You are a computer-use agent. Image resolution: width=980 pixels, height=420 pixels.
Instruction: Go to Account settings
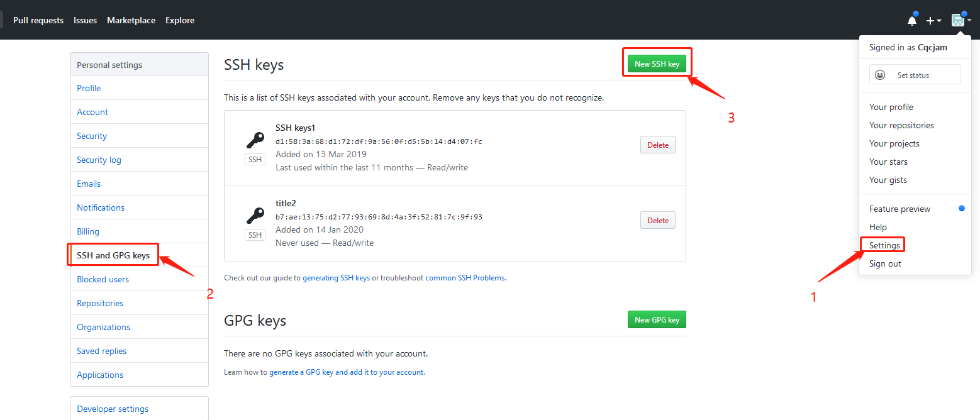pyautogui.click(x=139, y=112)
